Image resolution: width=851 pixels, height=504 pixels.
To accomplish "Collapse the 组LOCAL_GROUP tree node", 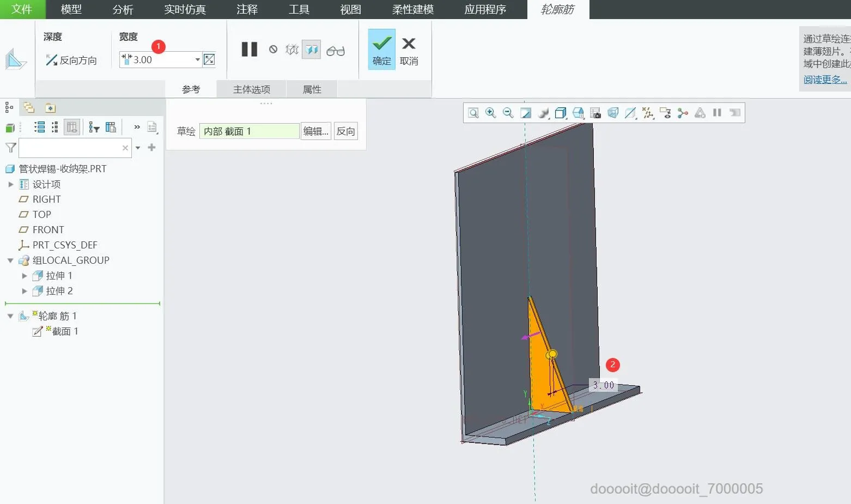I will pyautogui.click(x=10, y=260).
